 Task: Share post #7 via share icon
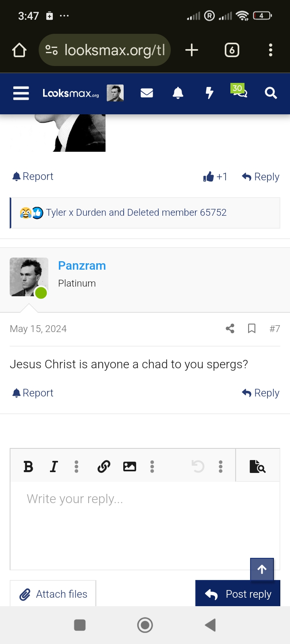pyautogui.click(x=230, y=329)
